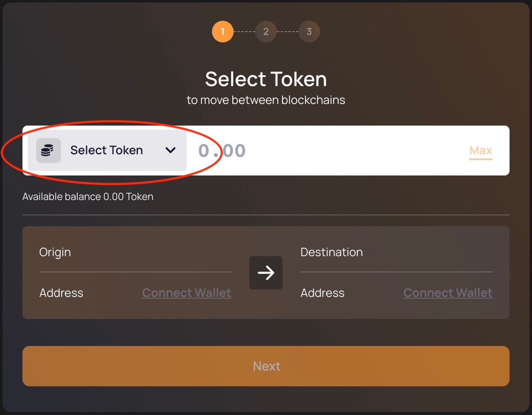Click the Destination section label
Image resolution: width=532 pixels, height=415 pixels.
click(331, 252)
